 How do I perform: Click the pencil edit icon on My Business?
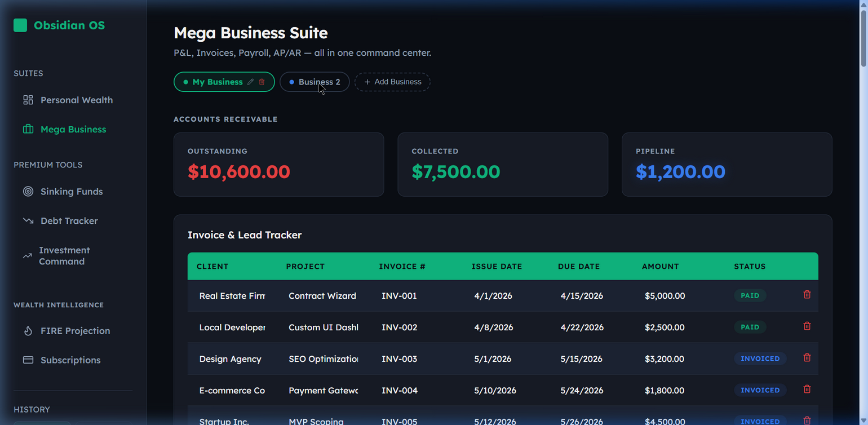point(251,82)
